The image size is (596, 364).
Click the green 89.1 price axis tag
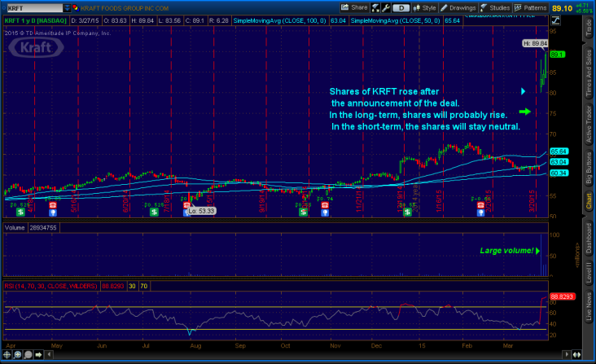click(558, 55)
